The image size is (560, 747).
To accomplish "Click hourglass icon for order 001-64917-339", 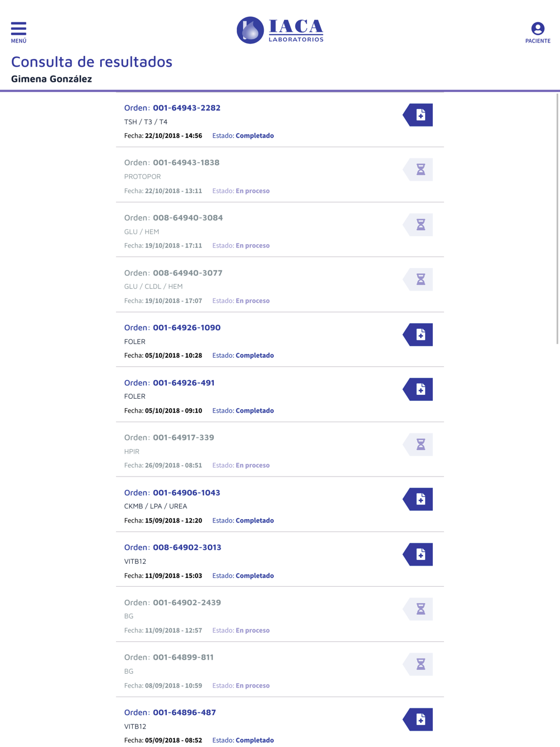I will [x=418, y=444].
